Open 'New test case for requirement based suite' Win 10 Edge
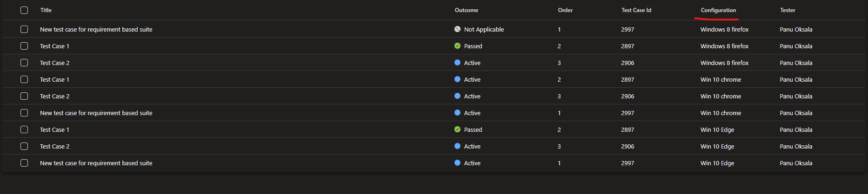Image resolution: width=868 pixels, height=194 pixels. 96,163
